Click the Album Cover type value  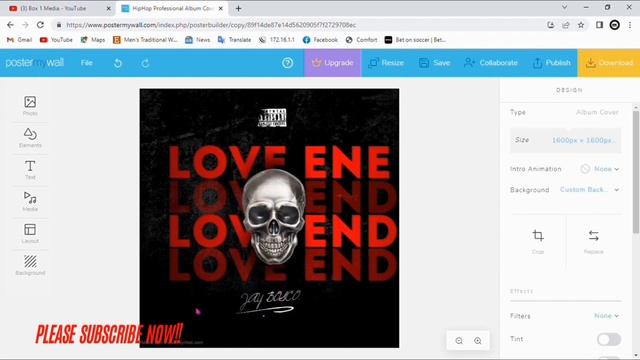click(x=597, y=112)
